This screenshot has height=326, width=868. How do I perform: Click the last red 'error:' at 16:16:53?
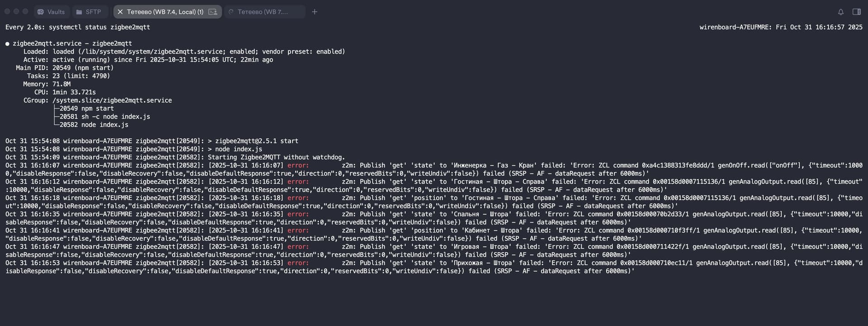[298, 263]
